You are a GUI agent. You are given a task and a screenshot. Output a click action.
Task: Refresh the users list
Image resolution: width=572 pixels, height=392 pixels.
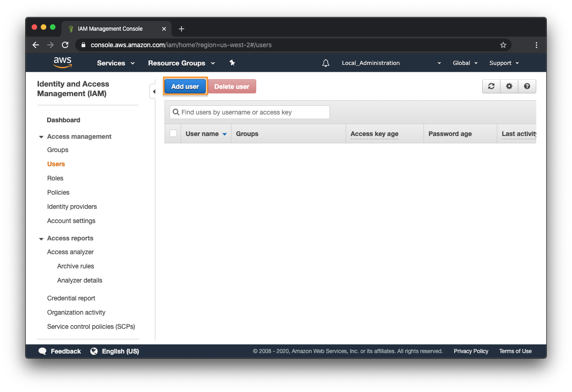491,86
